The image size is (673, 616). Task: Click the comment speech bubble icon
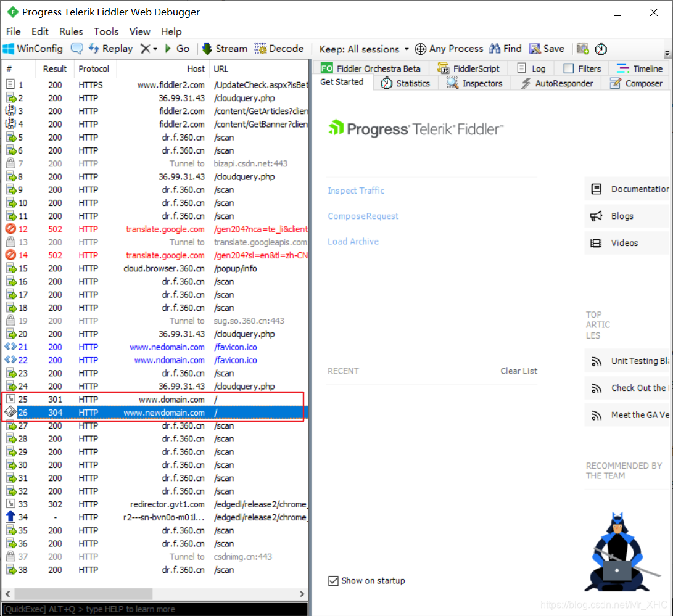coord(77,49)
